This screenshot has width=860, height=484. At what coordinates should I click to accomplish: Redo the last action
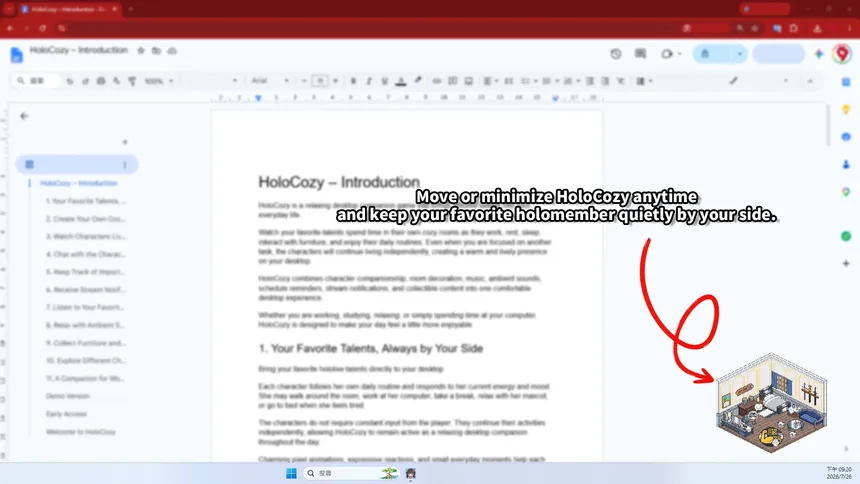tap(85, 81)
